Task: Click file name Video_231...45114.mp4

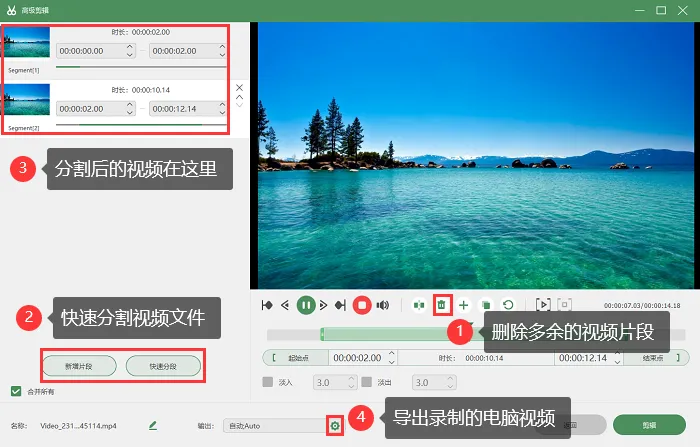Action: click(78, 426)
